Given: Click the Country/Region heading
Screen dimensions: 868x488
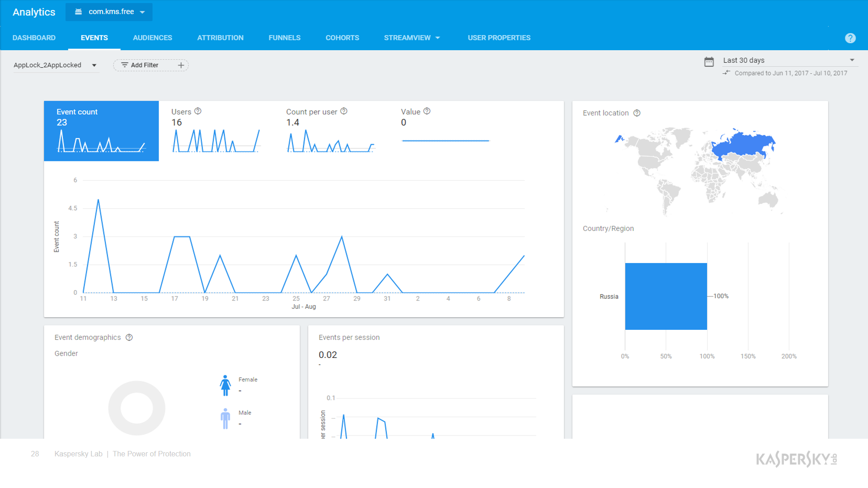Looking at the screenshot, I should (x=608, y=229).
